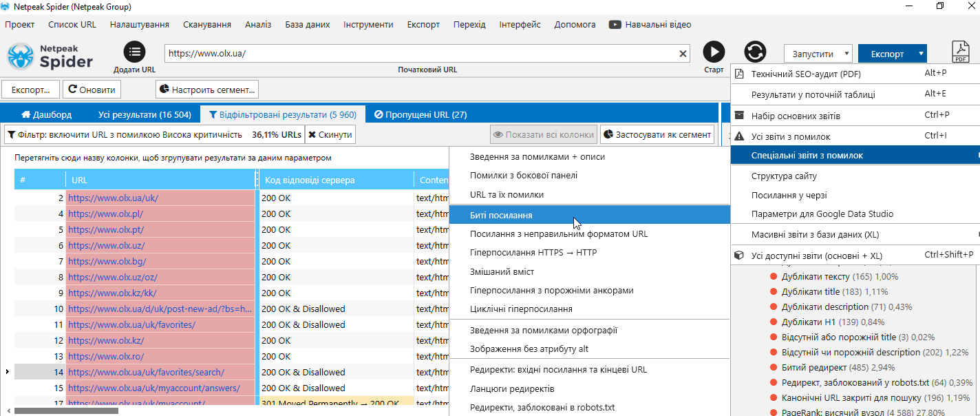Toggle Показати всі колонки visibility
The width and height of the screenshot is (980, 416).
click(544, 134)
